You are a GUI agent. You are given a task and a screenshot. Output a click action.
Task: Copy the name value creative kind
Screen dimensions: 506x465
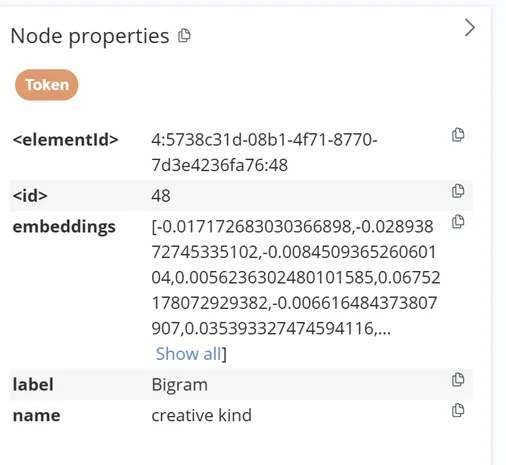(458, 410)
